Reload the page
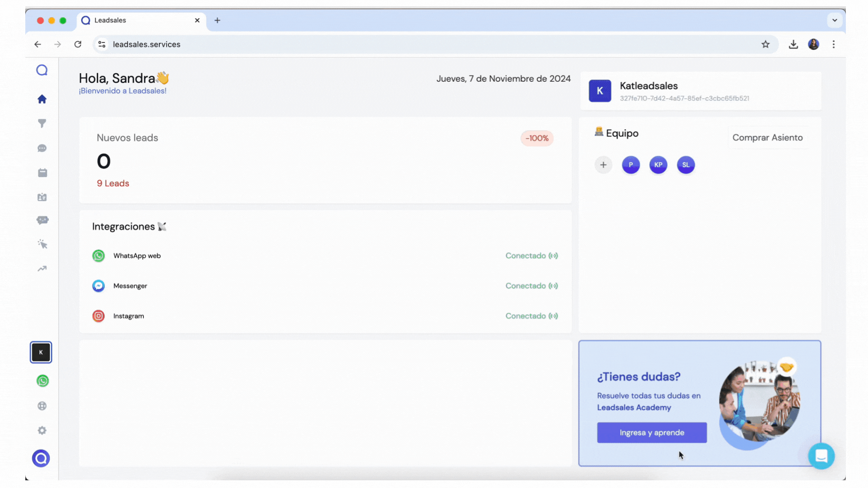Viewport: 868px width, 488px height. [78, 44]
